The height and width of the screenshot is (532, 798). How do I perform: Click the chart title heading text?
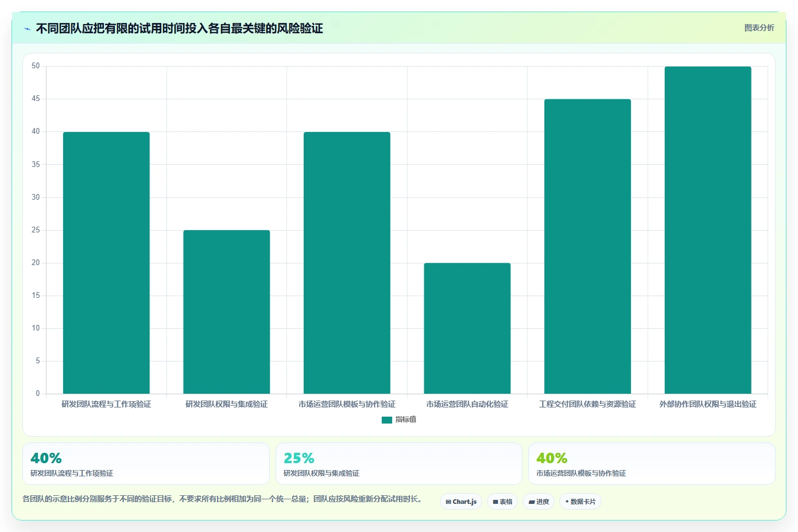click(x=179, y=28)
